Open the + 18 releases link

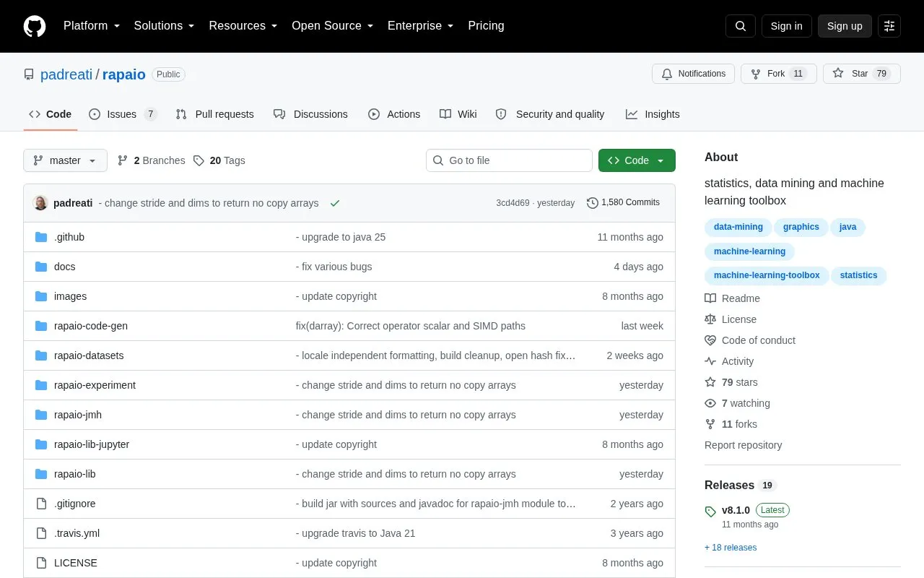tap(731, 548)
